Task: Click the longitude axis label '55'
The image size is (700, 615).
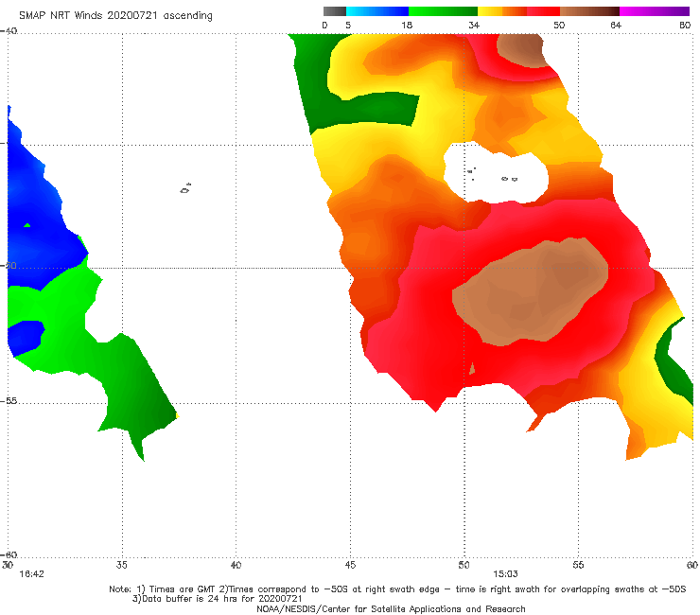Action: point(578,565)
